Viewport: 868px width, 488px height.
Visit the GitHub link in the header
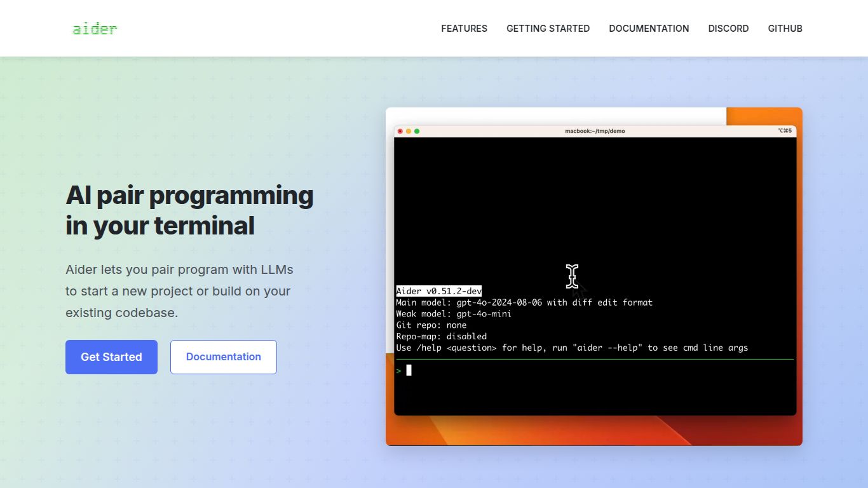click(785, 29)
